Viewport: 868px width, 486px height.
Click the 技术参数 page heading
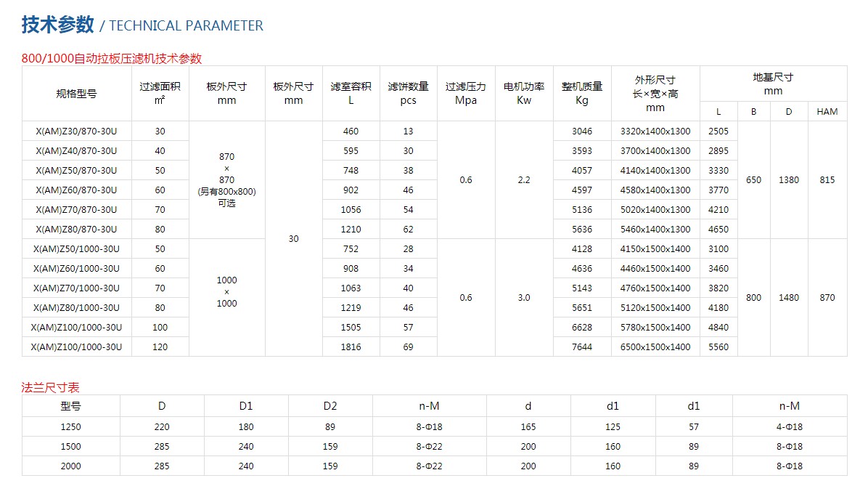tap(58, 25)
